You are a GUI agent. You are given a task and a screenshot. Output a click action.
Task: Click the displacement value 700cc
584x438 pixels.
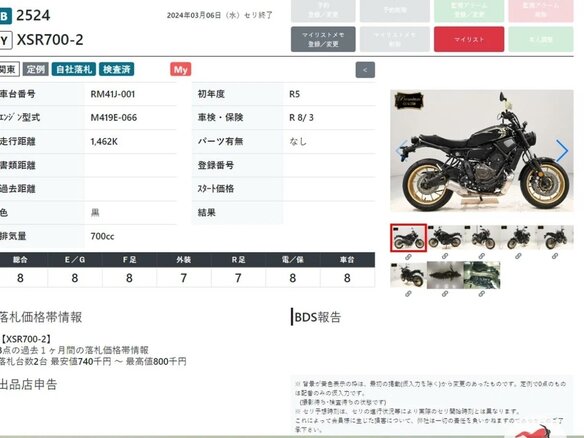coord(102,237)
